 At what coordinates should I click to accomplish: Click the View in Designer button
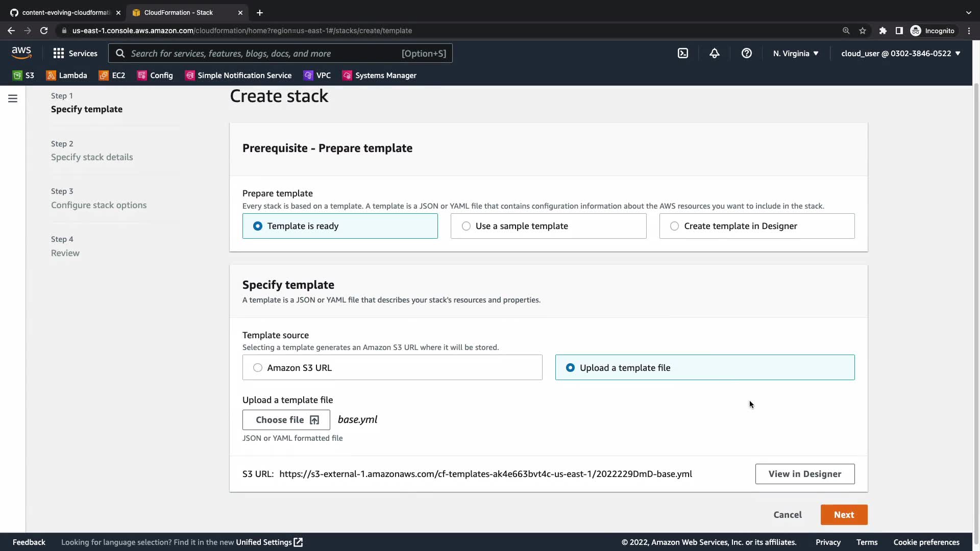click(x=804, y=474)
